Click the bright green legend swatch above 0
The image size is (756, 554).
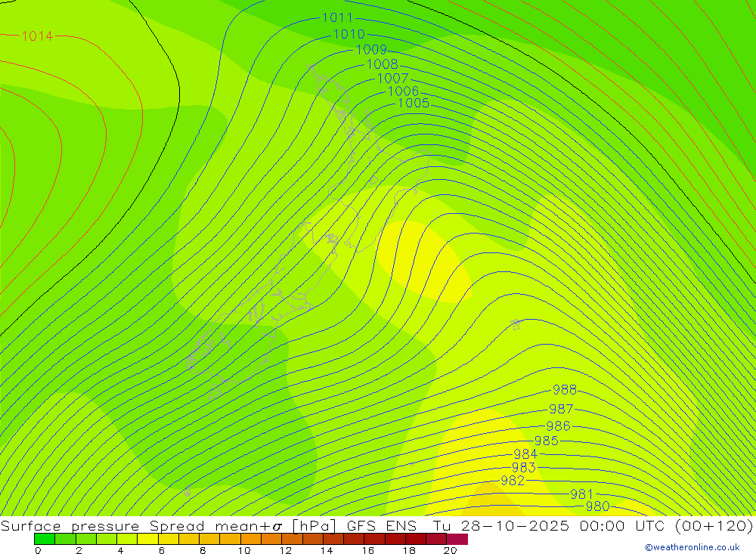click(x=45, y=539)
